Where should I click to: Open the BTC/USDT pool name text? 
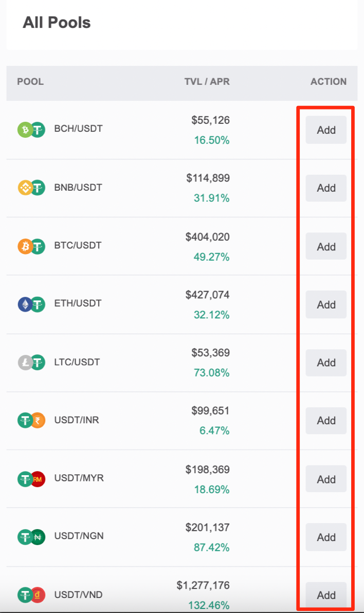[x=78, y=245]
